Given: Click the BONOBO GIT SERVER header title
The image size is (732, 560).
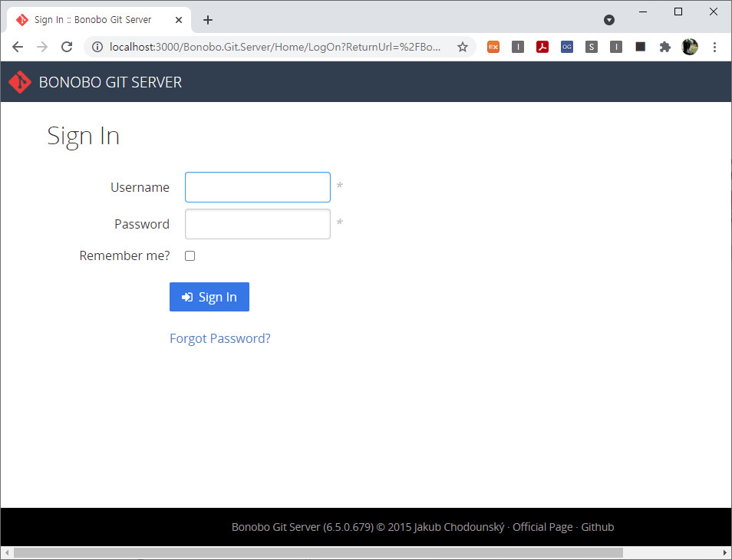Looking at the screenshot, I should point(110,82).
